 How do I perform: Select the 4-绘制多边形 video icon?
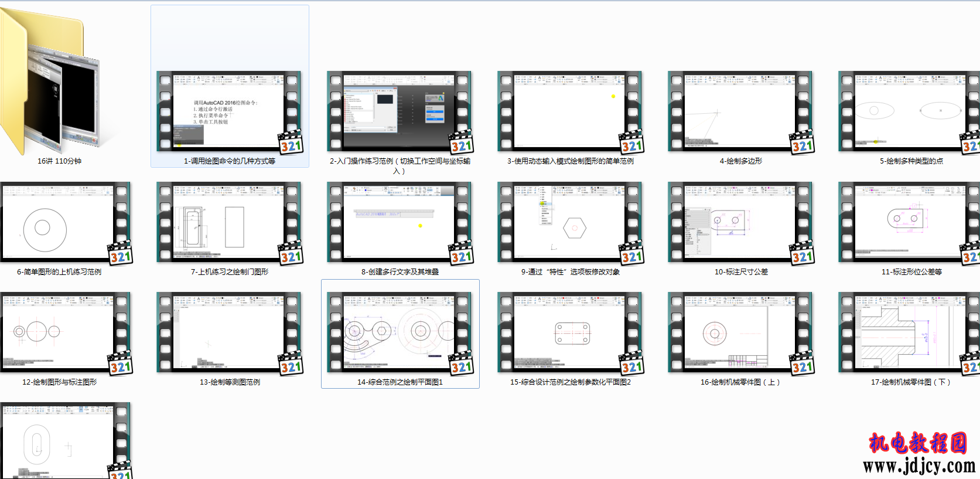pos(740,111)
